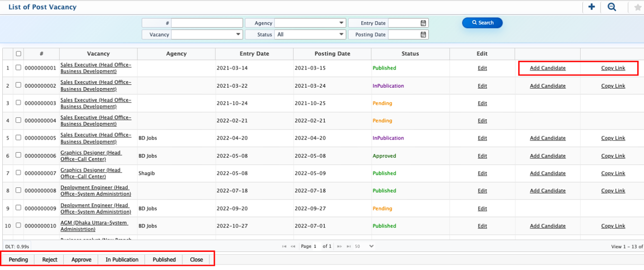Click the favorite star icon
This screenshot has width=644, height=270.
click(x=638, y=7)
